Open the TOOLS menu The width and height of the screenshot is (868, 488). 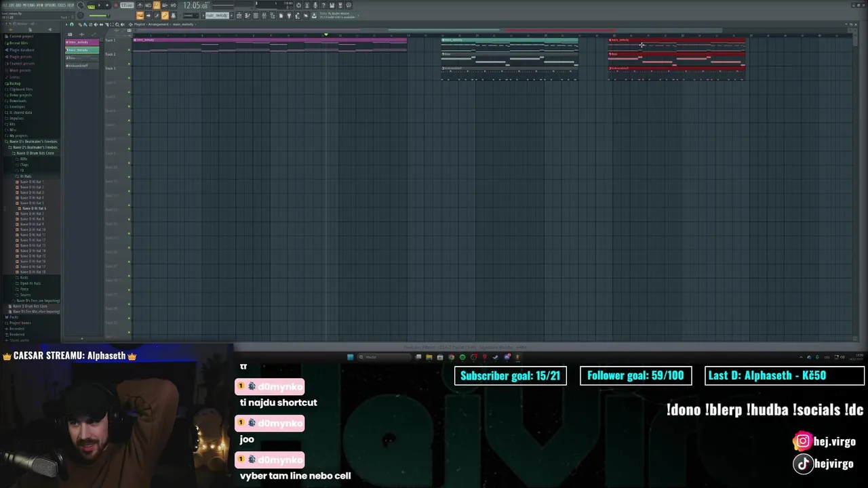point(61,5)
